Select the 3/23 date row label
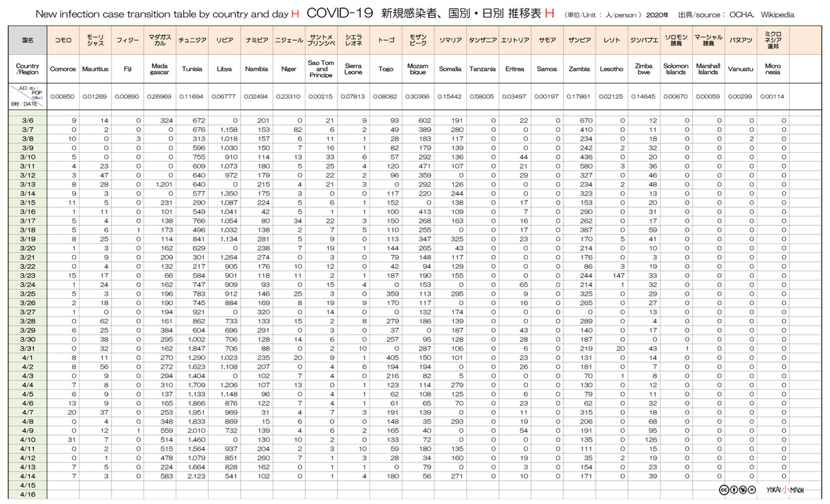Viewport: 830px width, 504px height. point(27,274)
